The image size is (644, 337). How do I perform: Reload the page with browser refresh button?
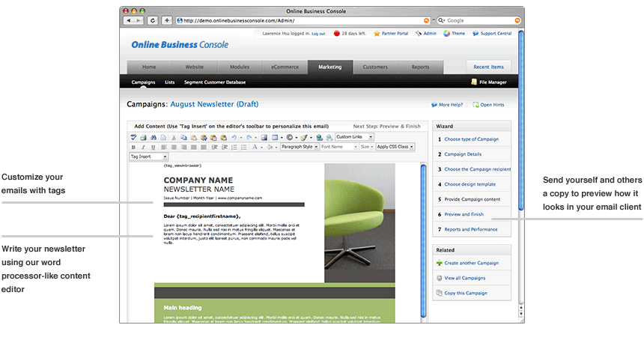point(153,20)
